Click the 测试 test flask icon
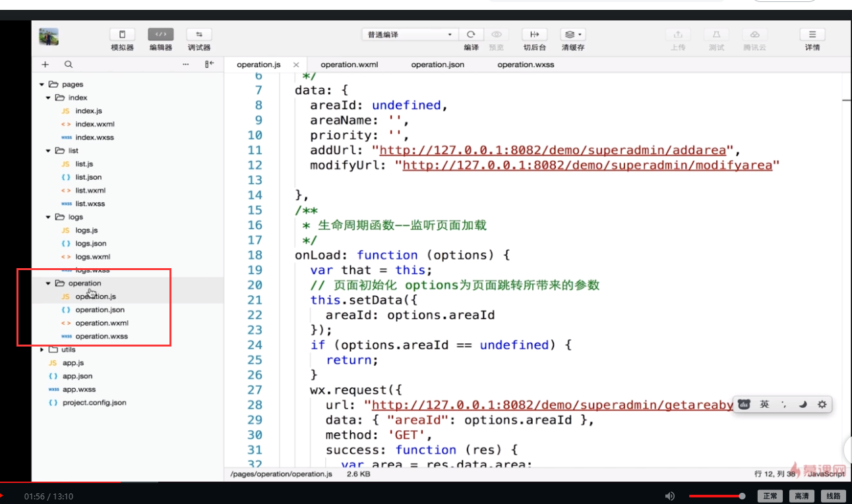 [716, 34]
